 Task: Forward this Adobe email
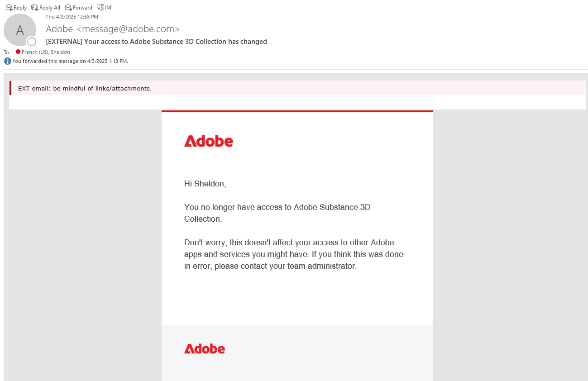(x=79, y=7)
